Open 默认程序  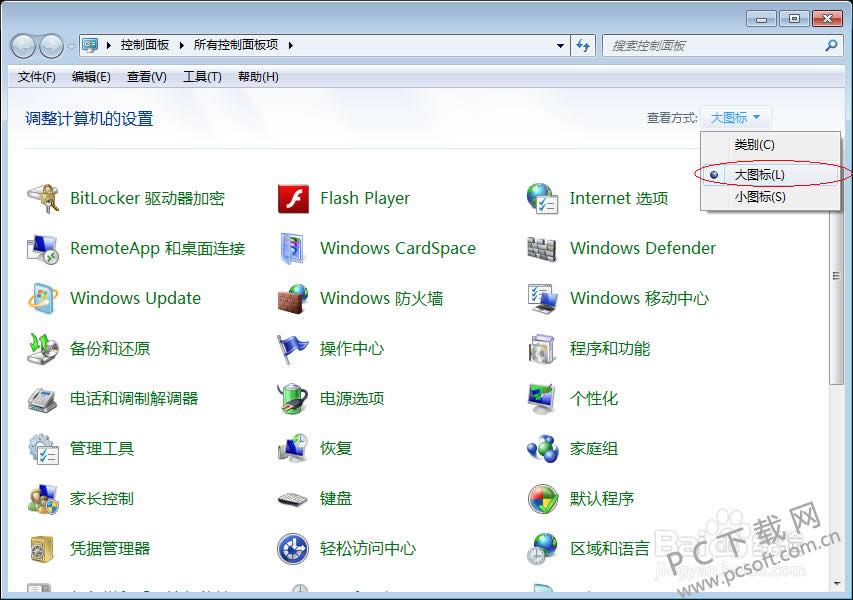[603, 498]
